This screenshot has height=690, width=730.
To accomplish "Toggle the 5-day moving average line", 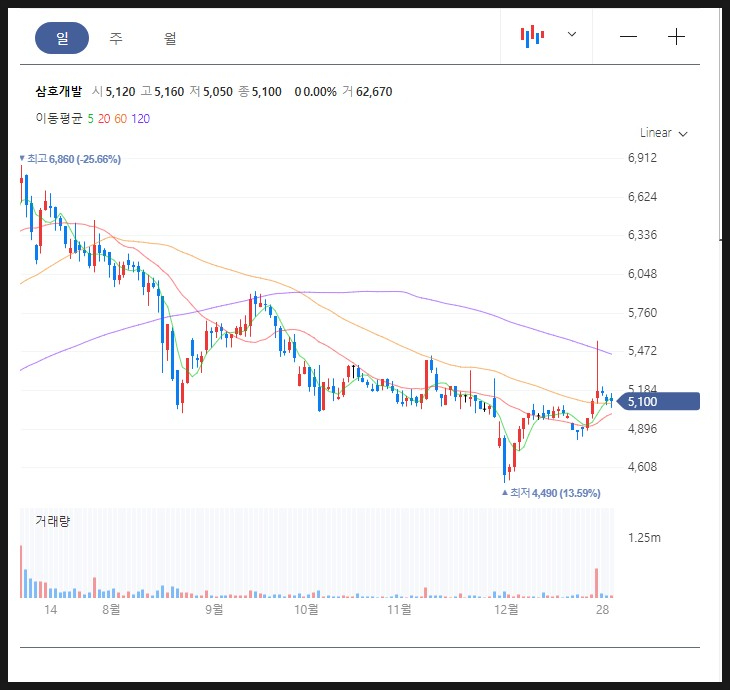I will (x=90, y=119).
